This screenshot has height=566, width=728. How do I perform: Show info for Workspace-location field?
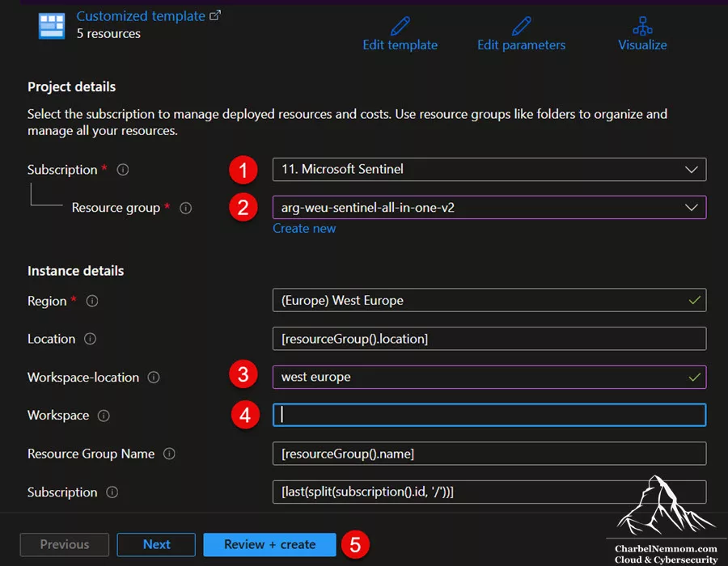(x=154, y=378)
